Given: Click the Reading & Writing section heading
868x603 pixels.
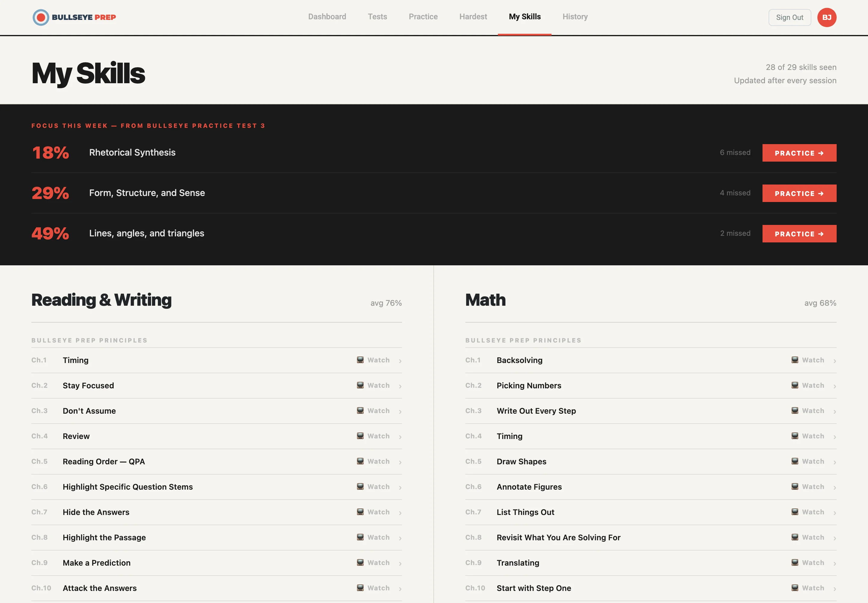Looking at the screenshot, I should pos(101,300).
